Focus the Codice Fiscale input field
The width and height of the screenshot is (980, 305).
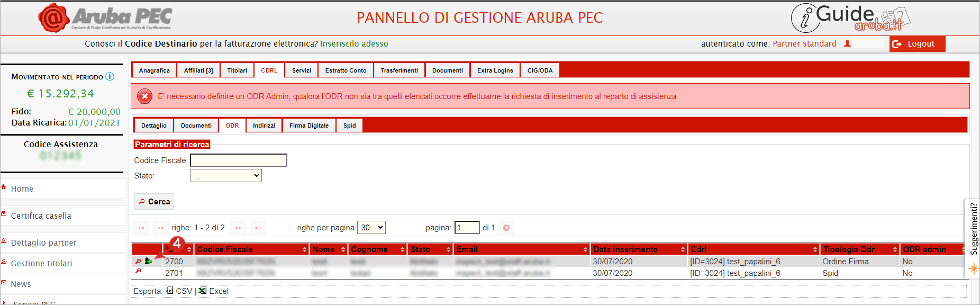click(x=239, y=160)
